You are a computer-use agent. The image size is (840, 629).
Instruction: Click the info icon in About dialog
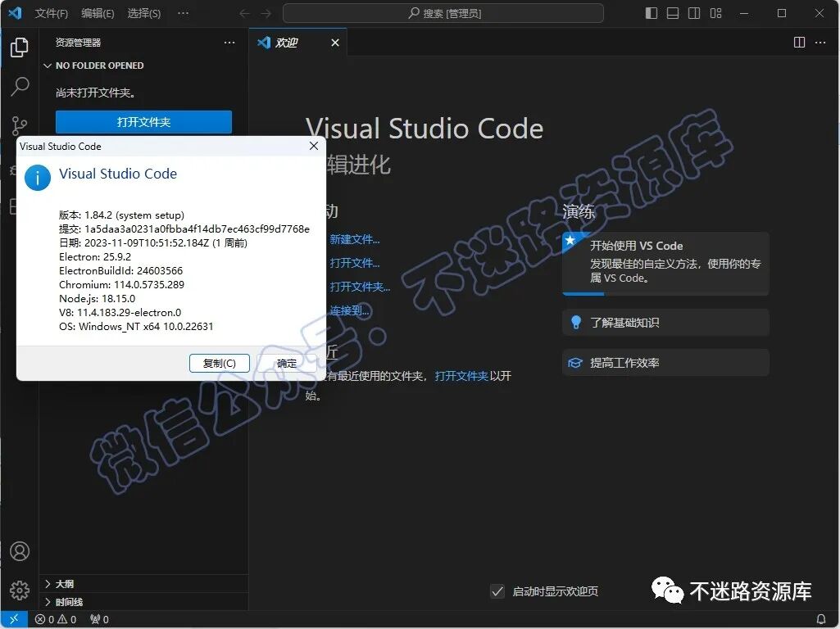click(x=38, y=177)
